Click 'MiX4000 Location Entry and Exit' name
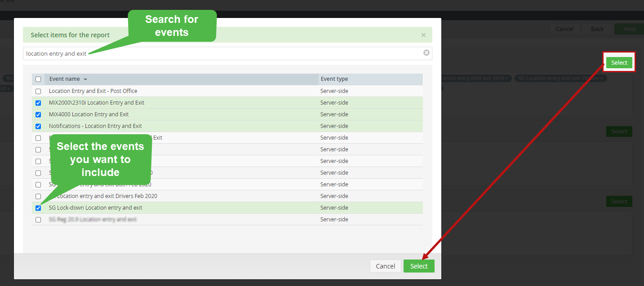Image resolution: width=644 pixels, height=286 pixels. (89, 114)
